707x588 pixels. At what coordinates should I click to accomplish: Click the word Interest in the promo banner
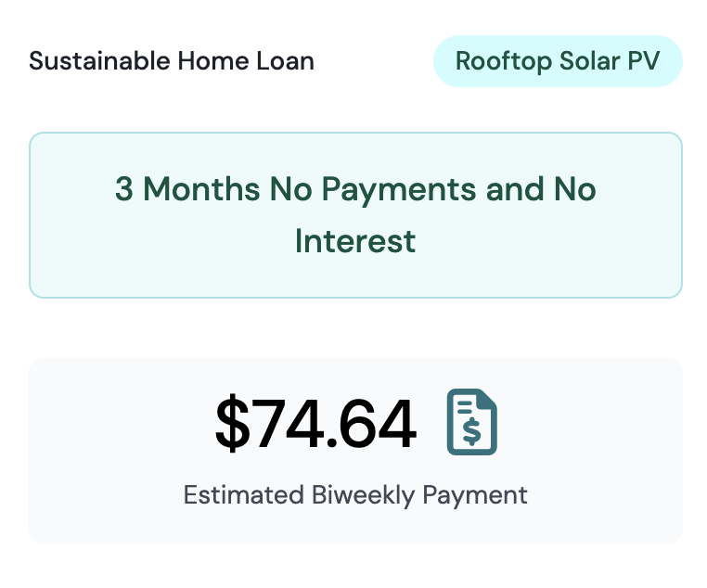click(x=355, y=241)
